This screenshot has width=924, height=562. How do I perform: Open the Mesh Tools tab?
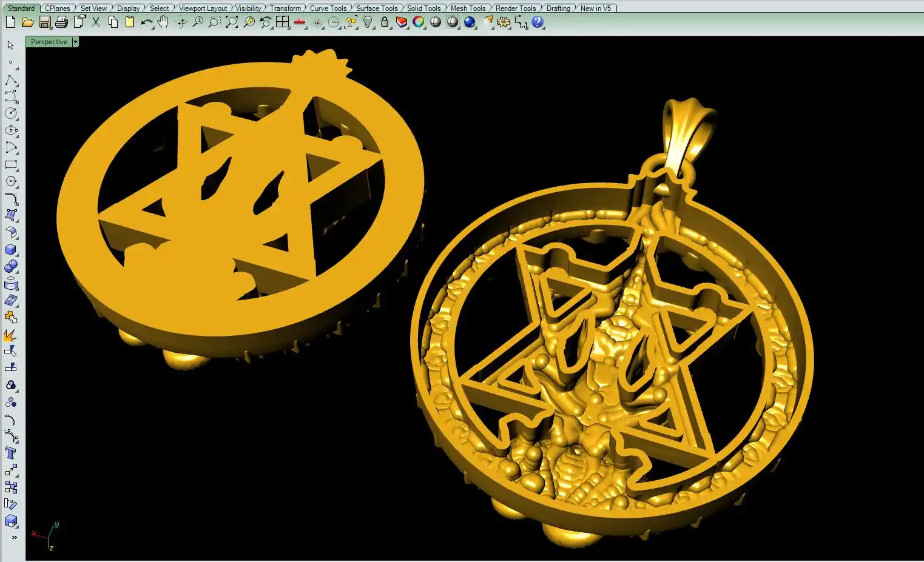point(468,8)
